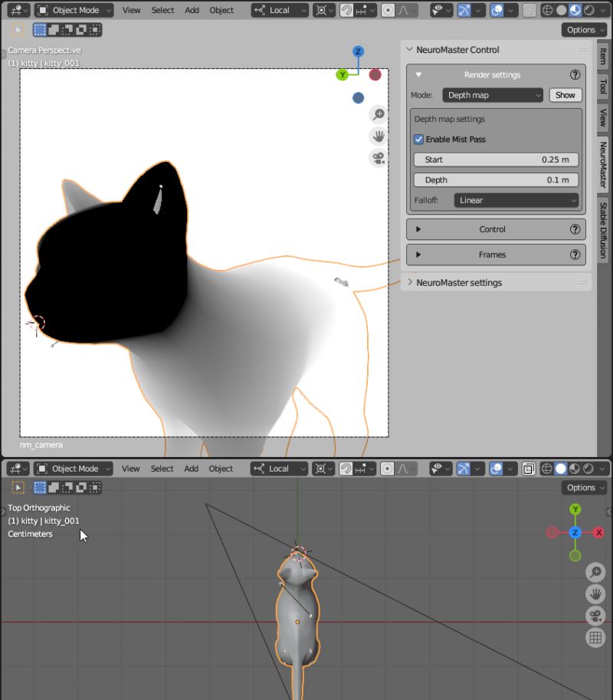Toggle gizmo display in camera viewport header

(464, 10)
